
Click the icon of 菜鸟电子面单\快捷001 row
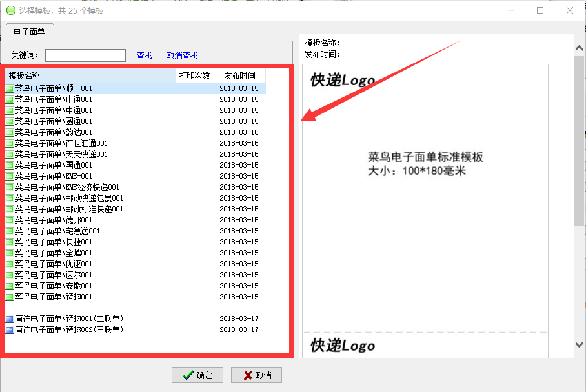(10, 242)
